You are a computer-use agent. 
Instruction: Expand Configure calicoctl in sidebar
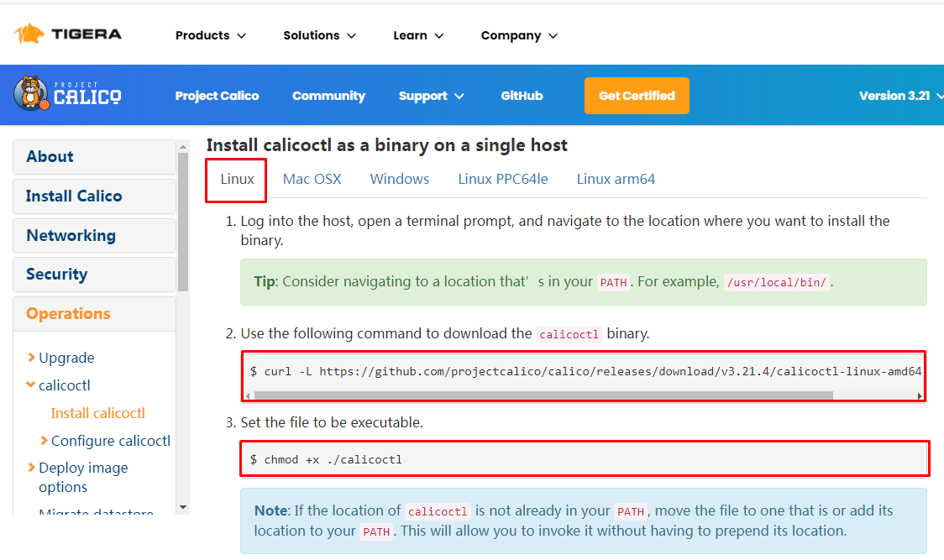pyautogui.click(x=110, y=441)
